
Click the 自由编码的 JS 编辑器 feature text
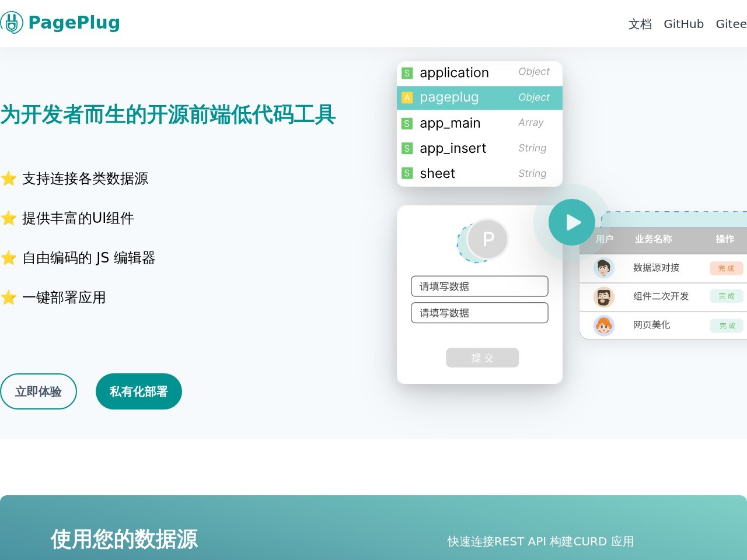(x=89, y=258)
